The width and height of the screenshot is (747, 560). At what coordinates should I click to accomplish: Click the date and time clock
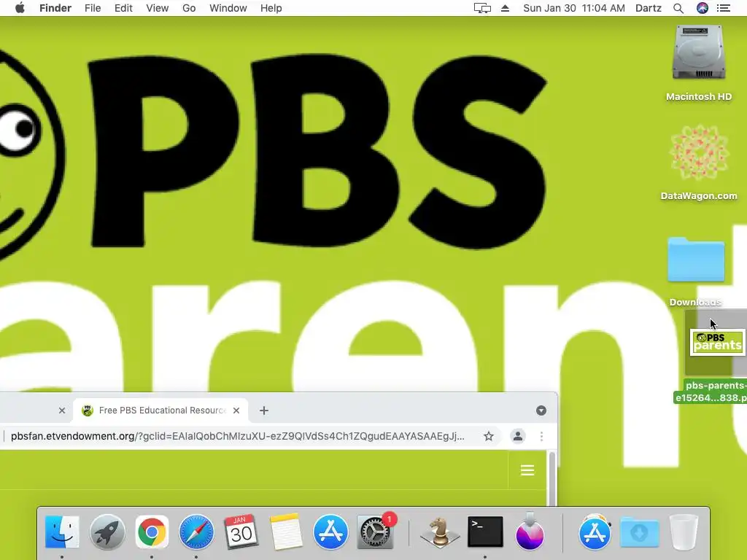574,8
